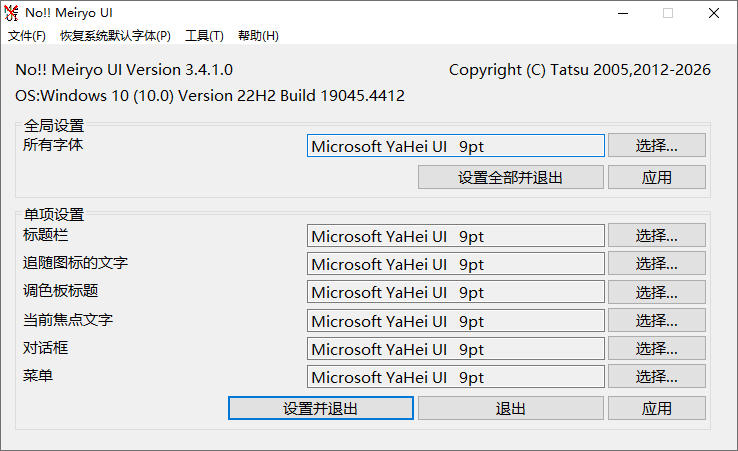738x451 pixels.
Task: Click the 当前焦点文字 font field
Action: tap(456, 321)
